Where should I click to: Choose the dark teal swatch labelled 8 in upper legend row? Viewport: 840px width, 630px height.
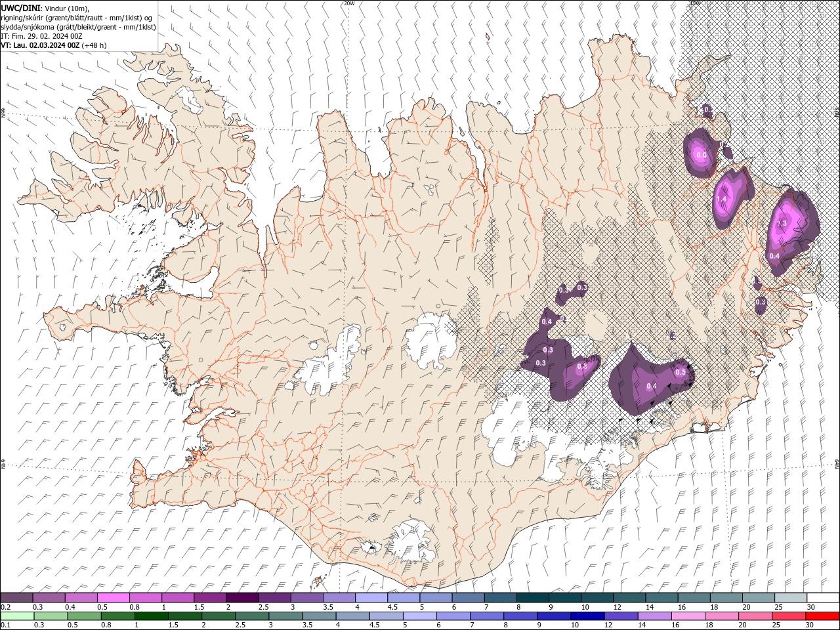(532, 598)
